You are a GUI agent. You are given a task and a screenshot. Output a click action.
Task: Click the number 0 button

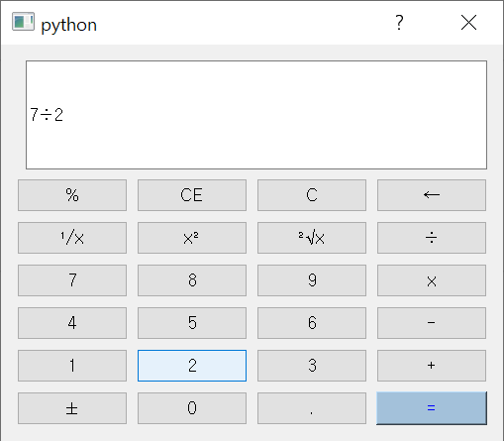(x=192, y=408)
